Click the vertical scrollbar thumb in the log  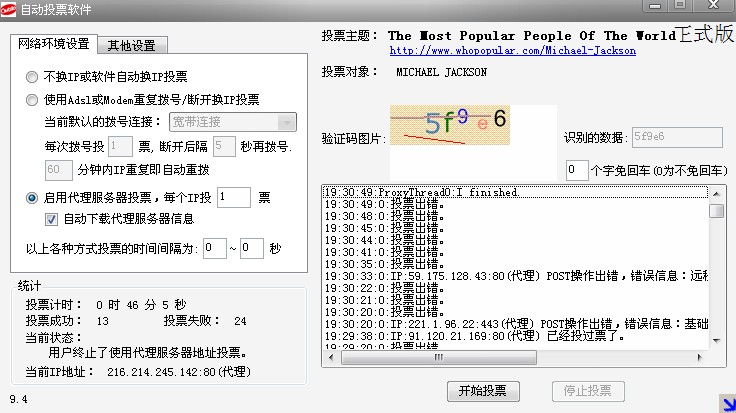coord(716,211)
